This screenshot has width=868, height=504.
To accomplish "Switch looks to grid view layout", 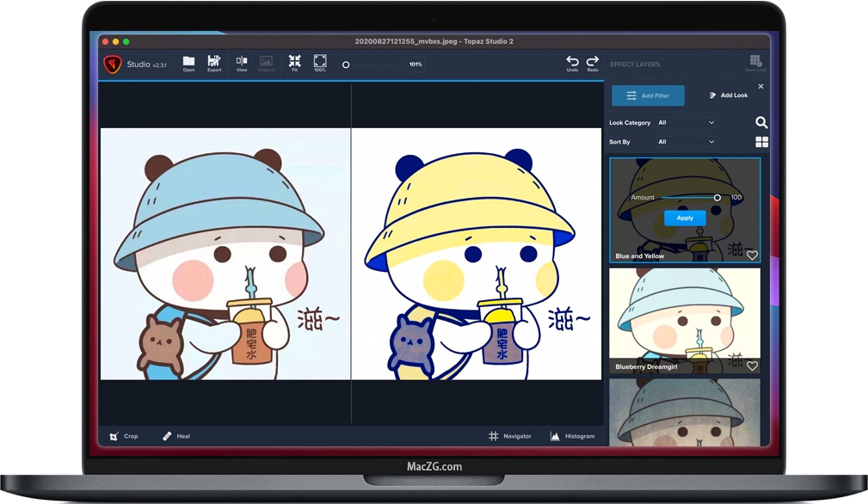I will 761,142.
